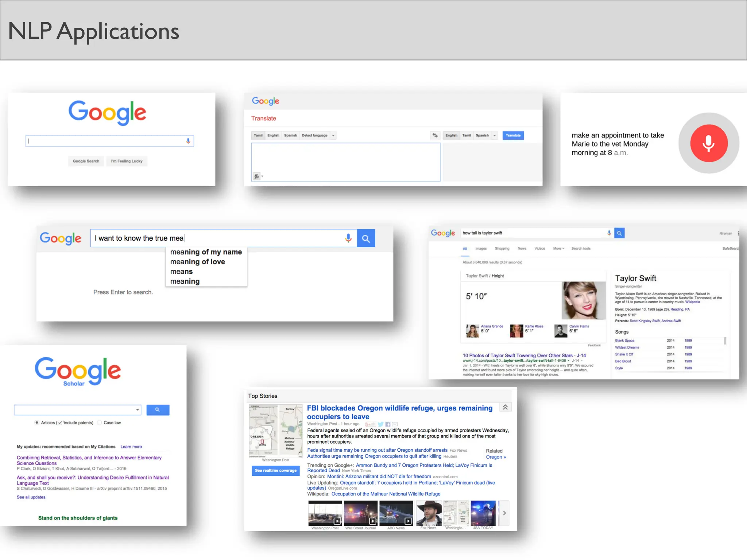
Task: Click the microphone icon in Taylor Swift search bar
Action: (x=609, y=233)
